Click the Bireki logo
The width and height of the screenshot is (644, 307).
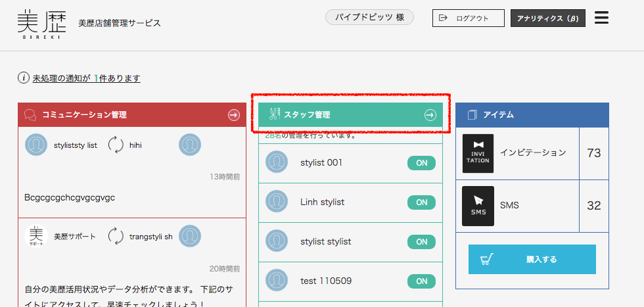pos(42,24)
